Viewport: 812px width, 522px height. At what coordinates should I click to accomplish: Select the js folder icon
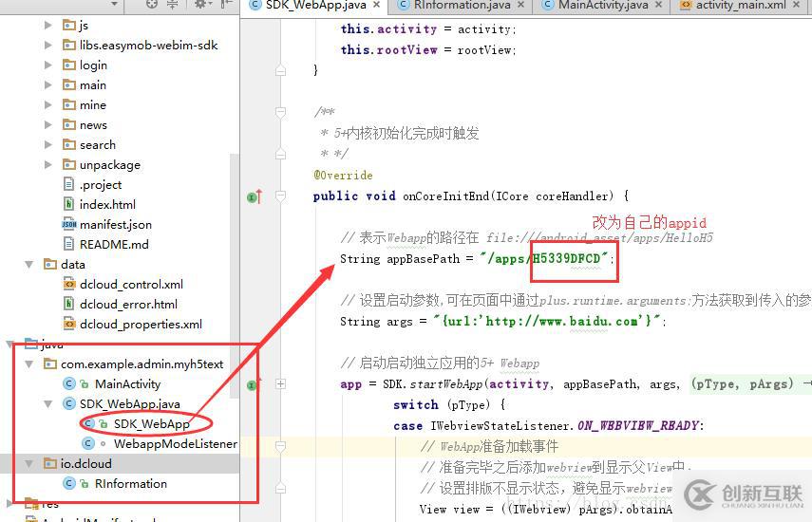(69, 25)
